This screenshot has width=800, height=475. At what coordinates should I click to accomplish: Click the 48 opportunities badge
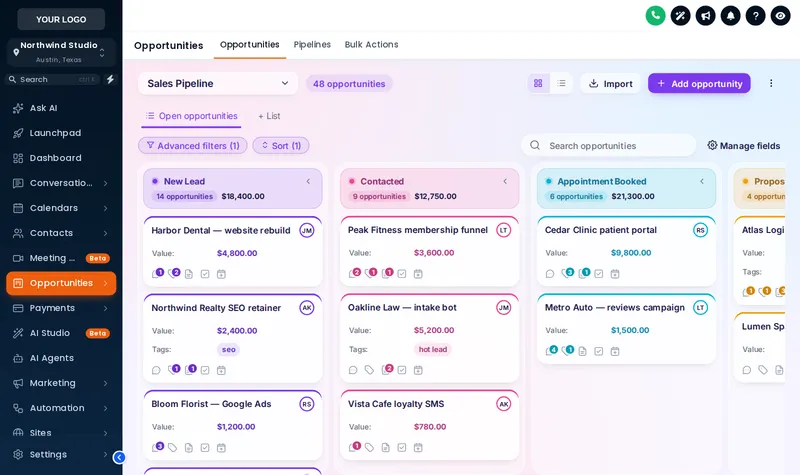coord(349,84)
